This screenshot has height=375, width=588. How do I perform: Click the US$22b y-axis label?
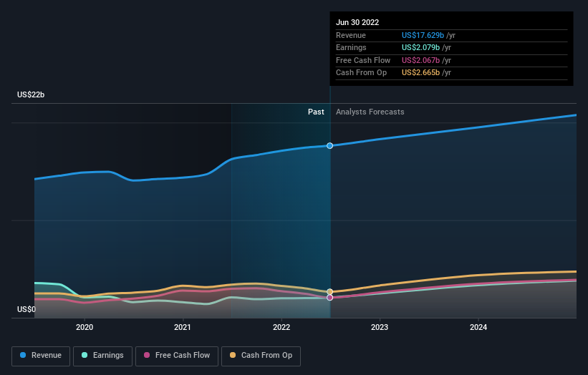[x=31, y=94]
